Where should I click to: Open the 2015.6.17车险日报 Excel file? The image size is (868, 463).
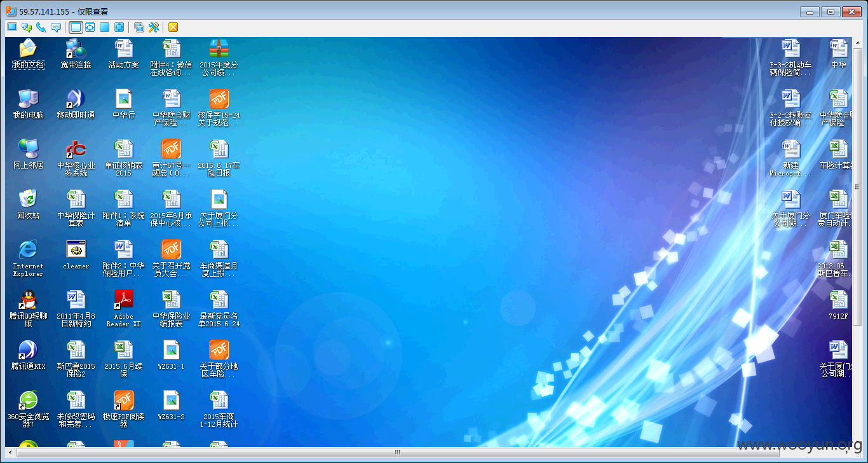tap(219, 158)
